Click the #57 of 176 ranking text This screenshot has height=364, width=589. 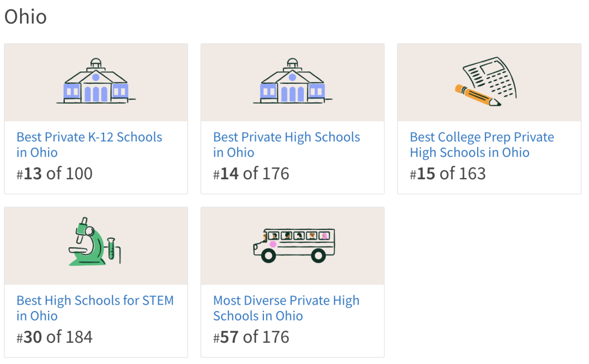point(251,337)
